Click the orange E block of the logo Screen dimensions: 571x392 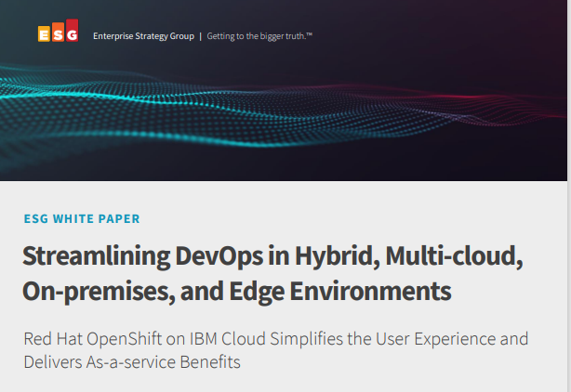44,35
